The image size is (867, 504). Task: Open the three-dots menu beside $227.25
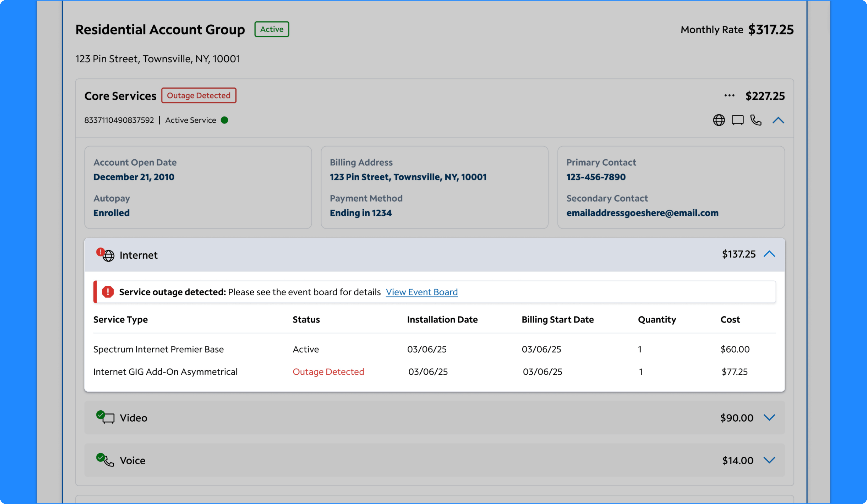pos(729,95)
